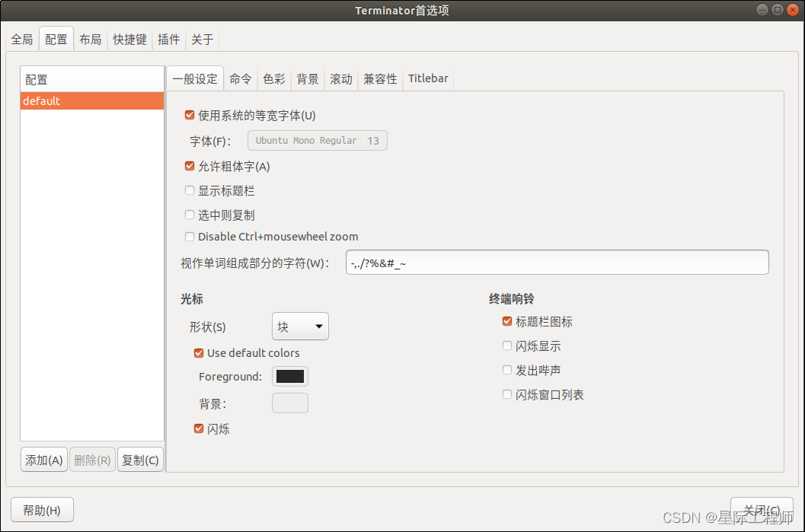805x532 pixels.
Task: Select the default profile in list
Action: tap(92, 101)
